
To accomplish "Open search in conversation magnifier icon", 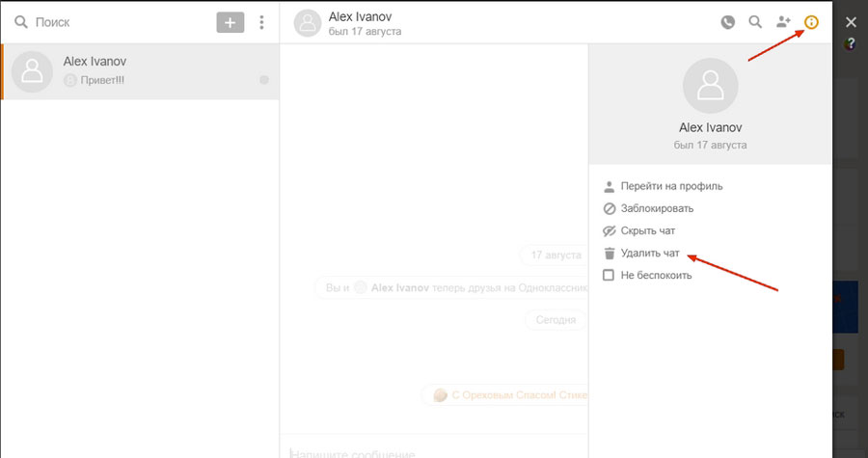I will (x=756, y=22).
